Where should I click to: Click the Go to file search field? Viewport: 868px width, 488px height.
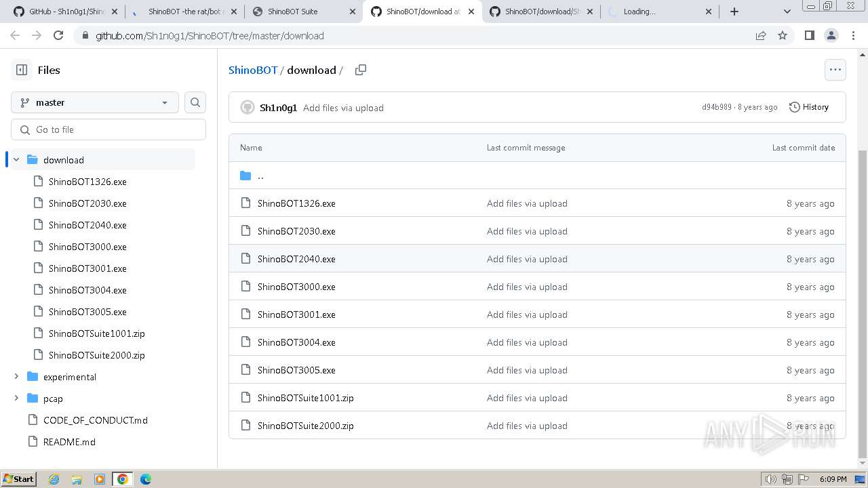coord(108,129)
